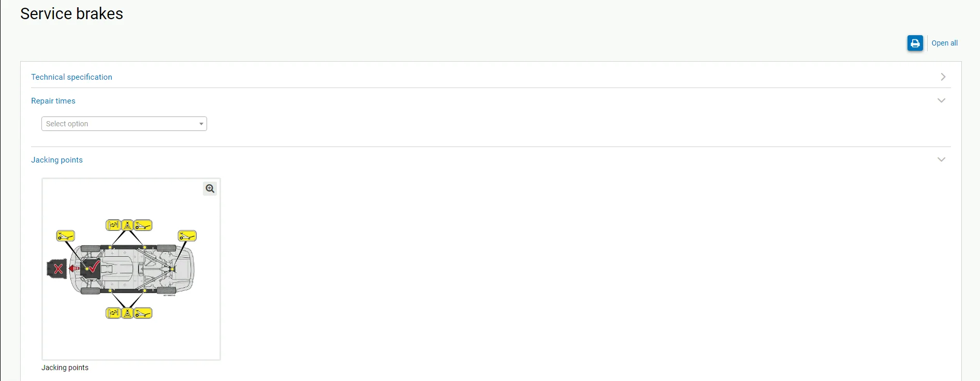Screen dimensions: 980x381
Task: Click the bottom trolley jack icon
Action: (143, 313)
